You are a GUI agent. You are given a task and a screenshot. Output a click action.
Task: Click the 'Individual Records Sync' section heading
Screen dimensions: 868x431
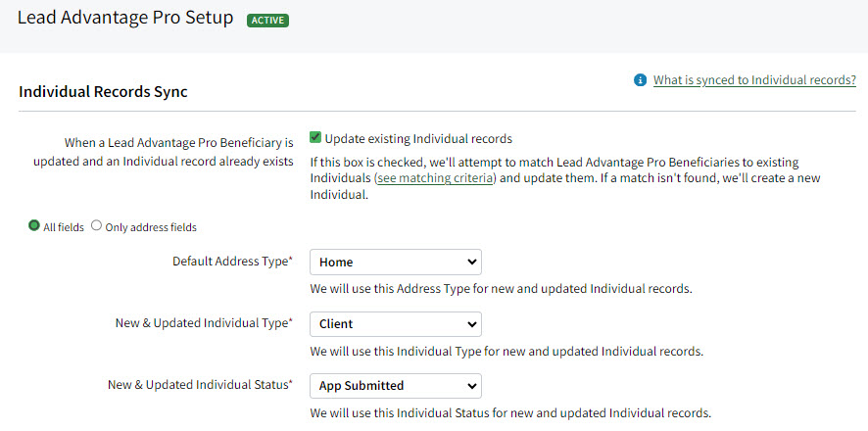(103, 92)
